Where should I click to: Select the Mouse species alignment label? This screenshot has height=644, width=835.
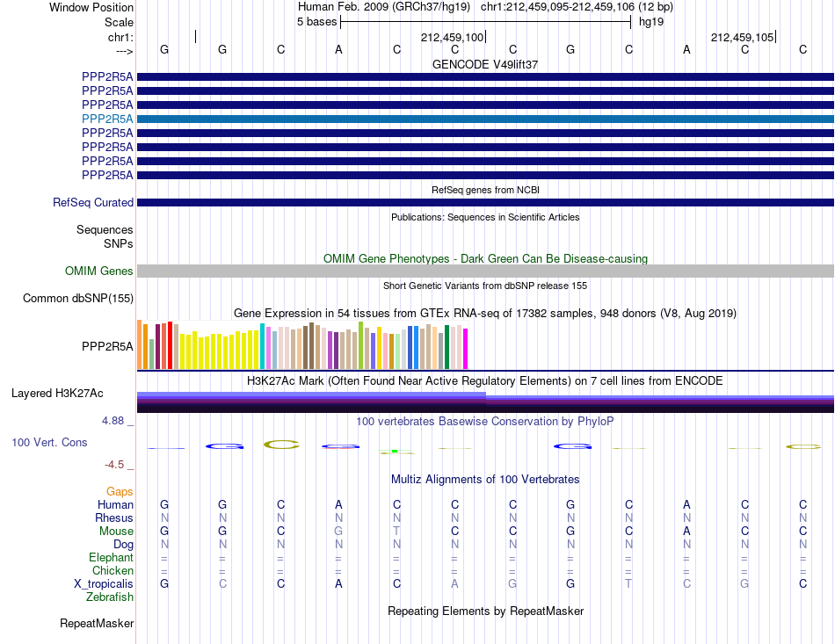tap(116, 532)
